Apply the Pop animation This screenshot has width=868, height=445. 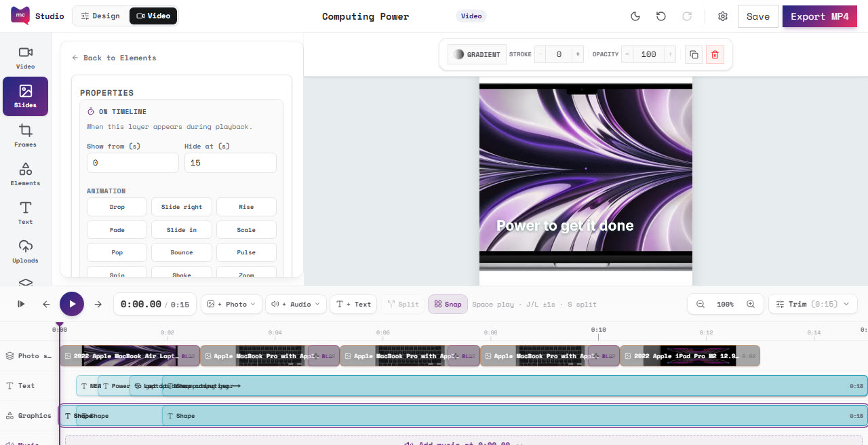point(117,252)
